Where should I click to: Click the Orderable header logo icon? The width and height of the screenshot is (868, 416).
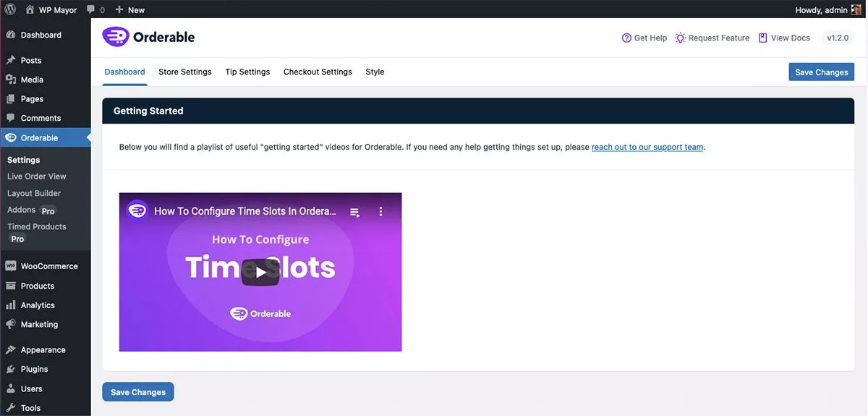point(116,37)
